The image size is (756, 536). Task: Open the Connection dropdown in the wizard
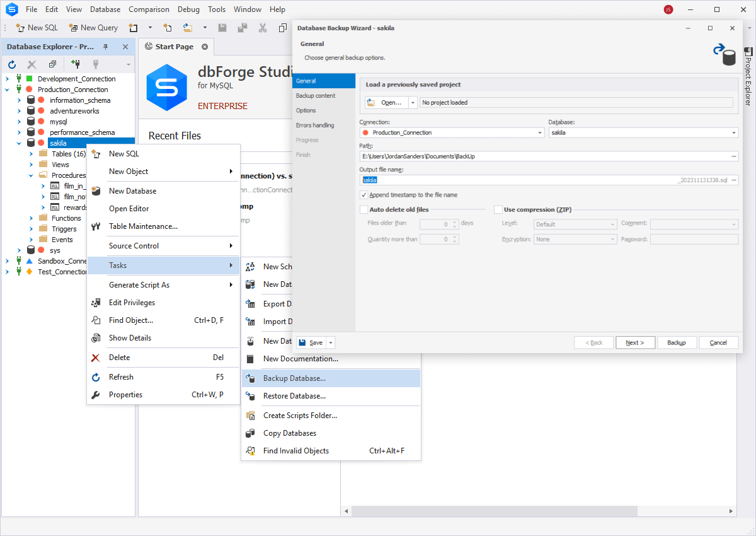point(539,132)
